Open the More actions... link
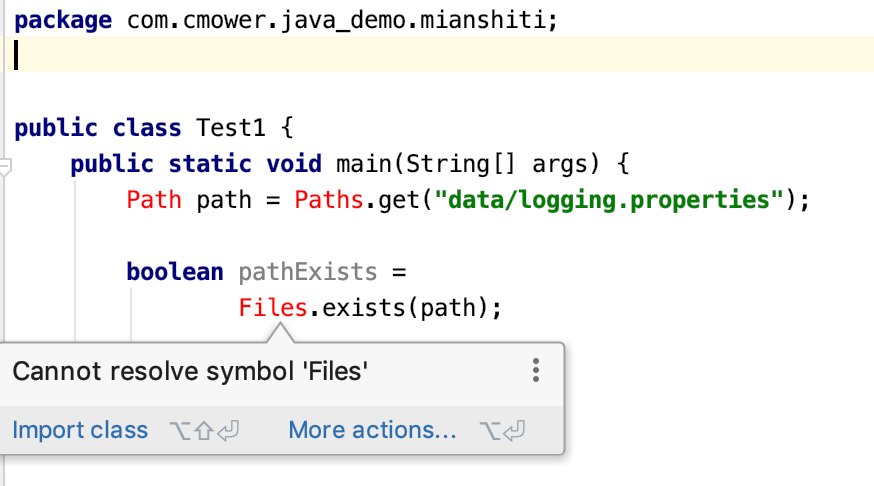Screen dimensions: 874x486 (x=372, y=430)
